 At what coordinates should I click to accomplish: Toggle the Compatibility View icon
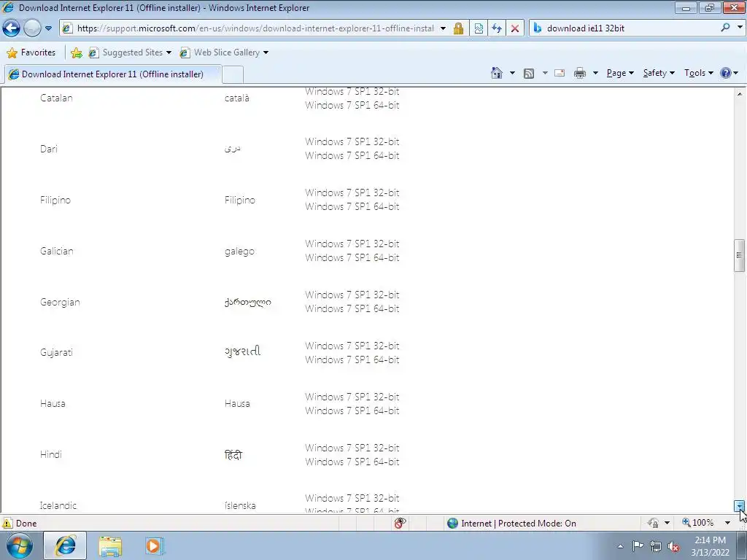click(479, 28)
